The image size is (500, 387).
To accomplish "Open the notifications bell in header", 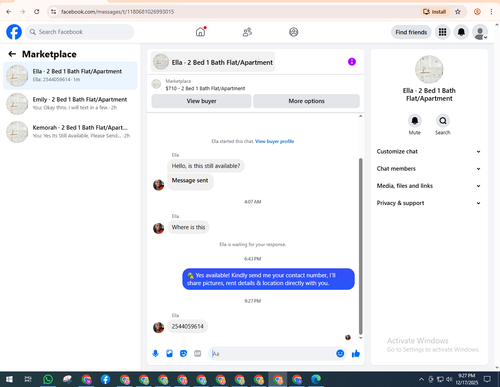I will (x=461, y=32).
